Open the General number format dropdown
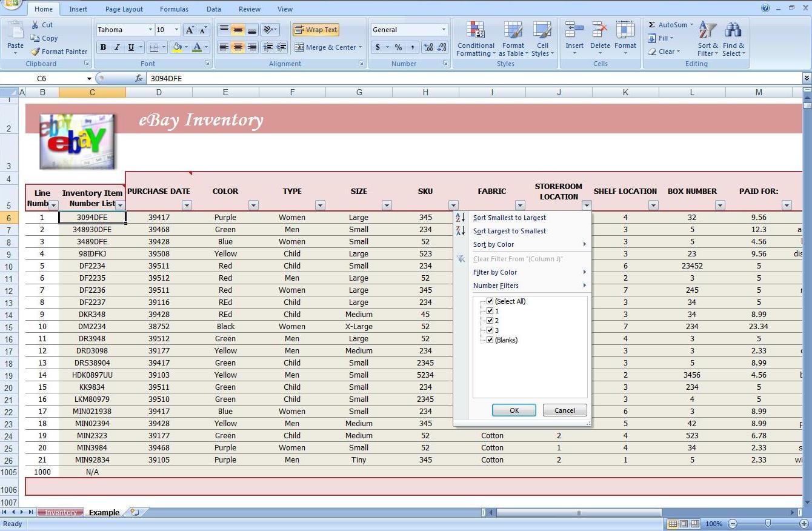The height and width of the screenshot is (531, 812). point(443,29)
